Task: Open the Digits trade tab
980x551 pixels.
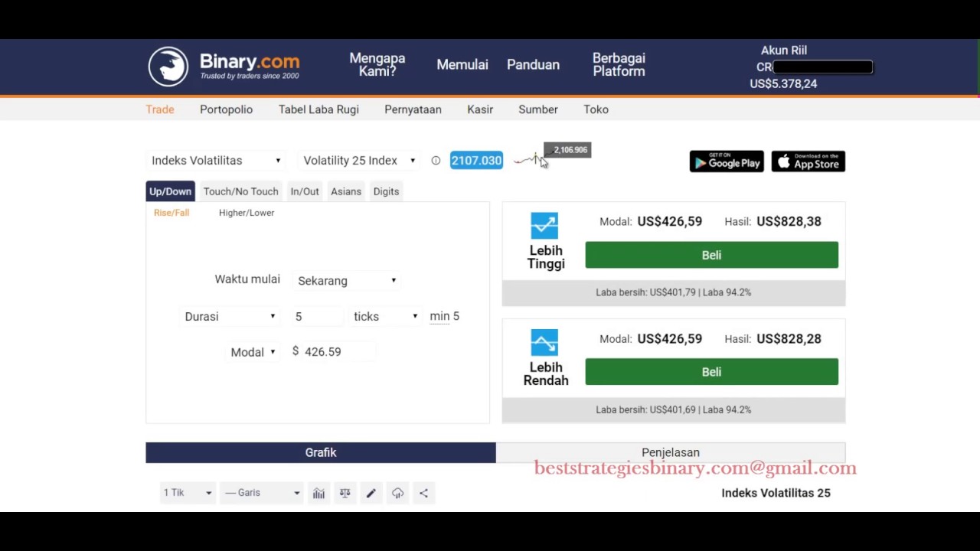Action: (x=386, y=191)
